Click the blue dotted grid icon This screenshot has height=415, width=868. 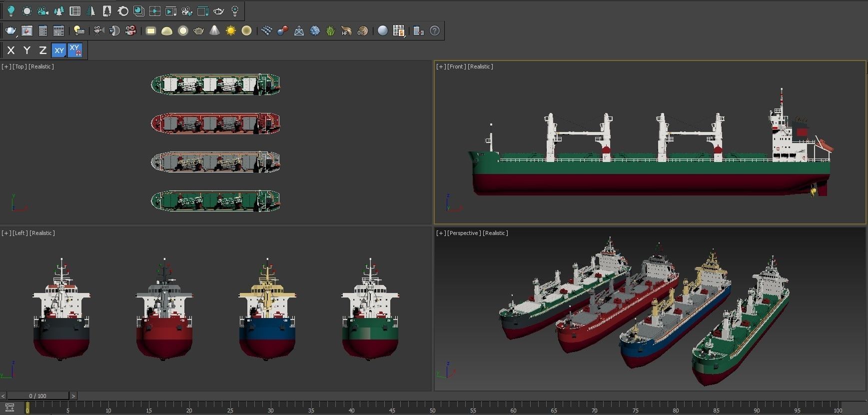click(x=266, y=31)
